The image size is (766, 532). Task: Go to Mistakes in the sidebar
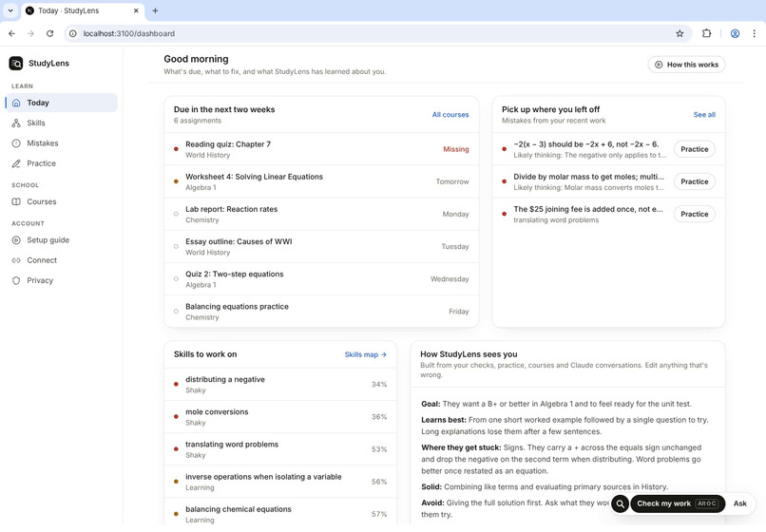pos(62,143)
